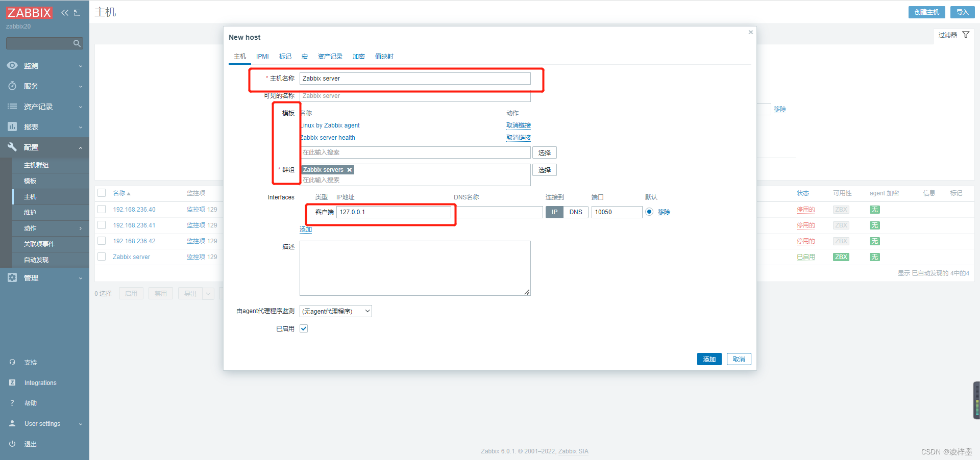Unlink the Zabbix server health template
Image resolution: width=980 pixels, height=460 pixels.
tap(519, 138)
